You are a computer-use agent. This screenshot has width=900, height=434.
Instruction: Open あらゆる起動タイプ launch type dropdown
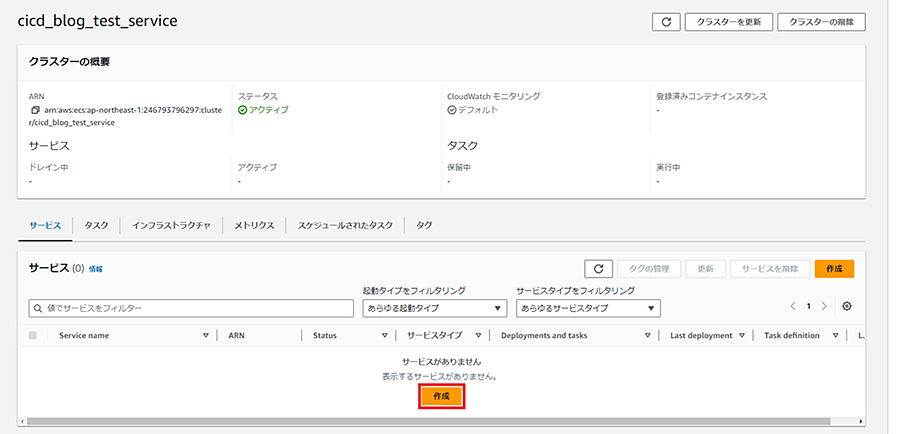(x=435, y=308)
